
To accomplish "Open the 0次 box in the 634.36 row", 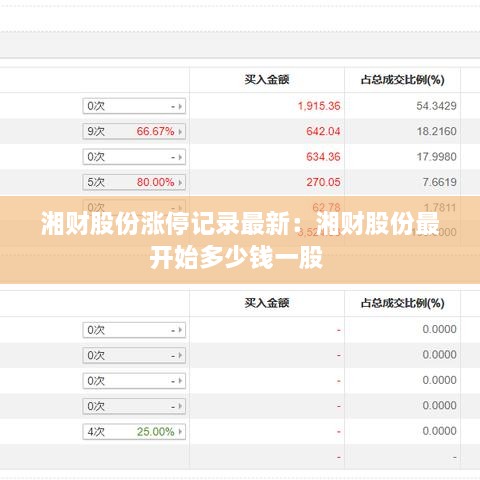I will (134, 157).
